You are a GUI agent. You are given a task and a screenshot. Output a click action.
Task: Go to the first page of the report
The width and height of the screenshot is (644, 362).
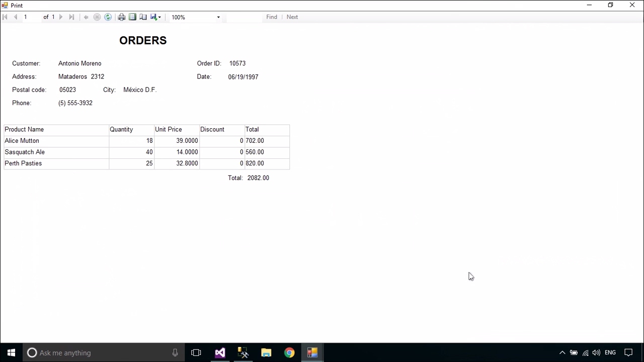pos(5,17)
